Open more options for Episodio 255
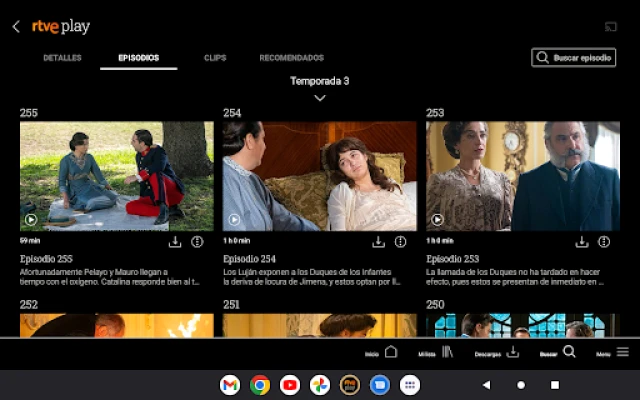640x400 pixels. click(197, 242)
